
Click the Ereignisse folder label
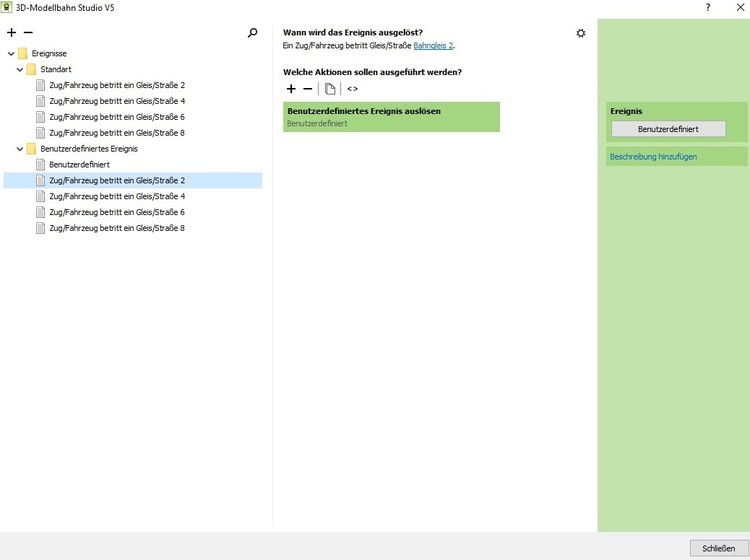(49, 54)
